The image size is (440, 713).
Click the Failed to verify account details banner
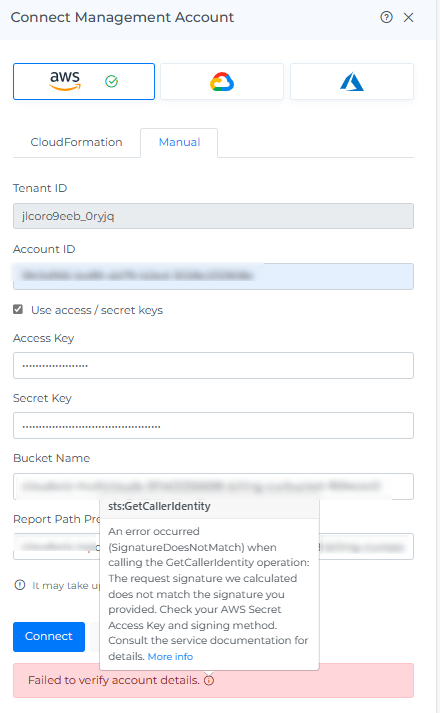tap(213, 680)
